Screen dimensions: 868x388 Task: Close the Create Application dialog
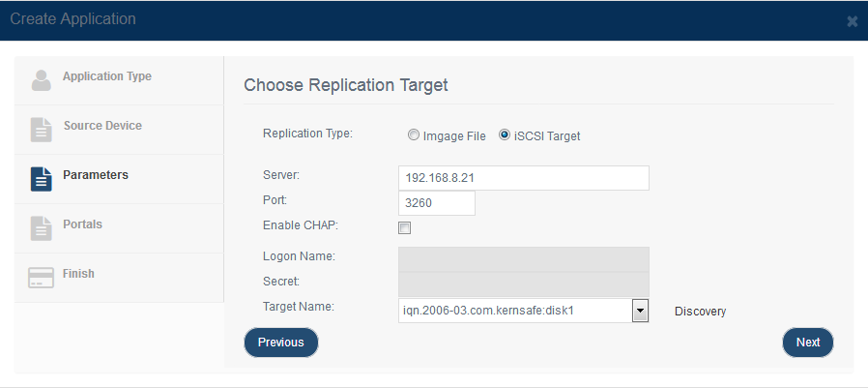pyautogui.click(x=852, y=21)
